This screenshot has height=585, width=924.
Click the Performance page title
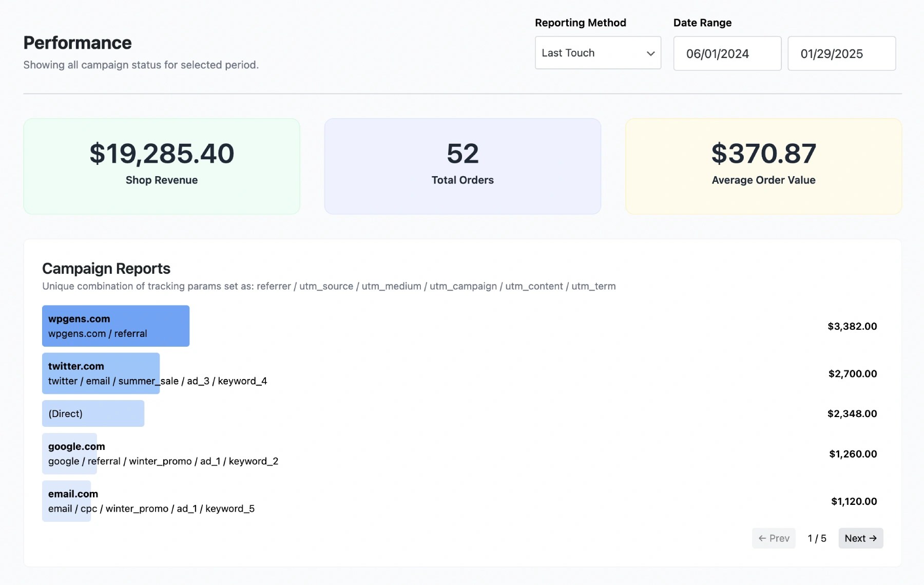coord(78,43)
